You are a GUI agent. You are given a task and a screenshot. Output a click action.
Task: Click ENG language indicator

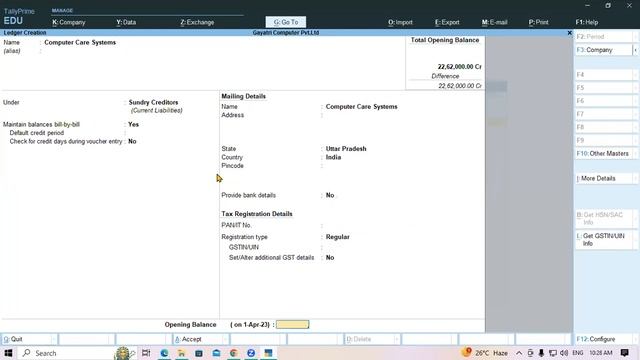(x=578, y=353)
